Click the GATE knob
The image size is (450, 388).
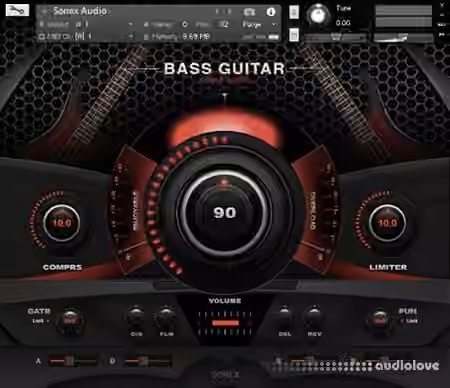[x=70, y=320]
